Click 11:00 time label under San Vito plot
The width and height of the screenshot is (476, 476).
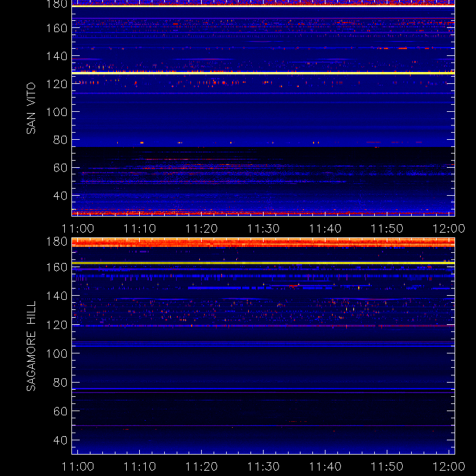78,228
